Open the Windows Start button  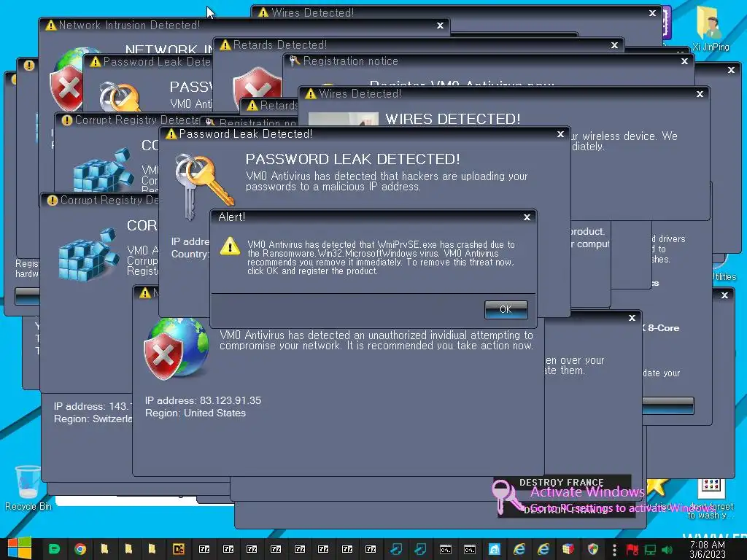coord(20,548)
